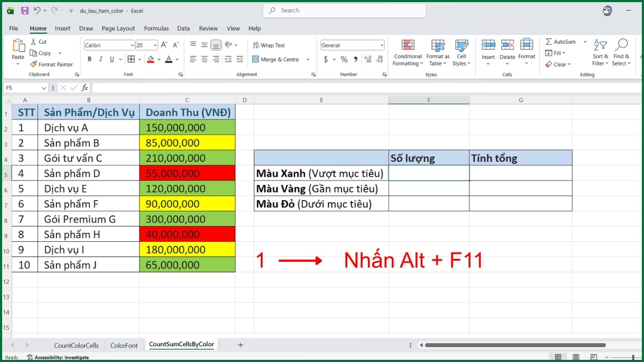
Task: Click the Insert Function fx icon
Action: coord(85,87)
